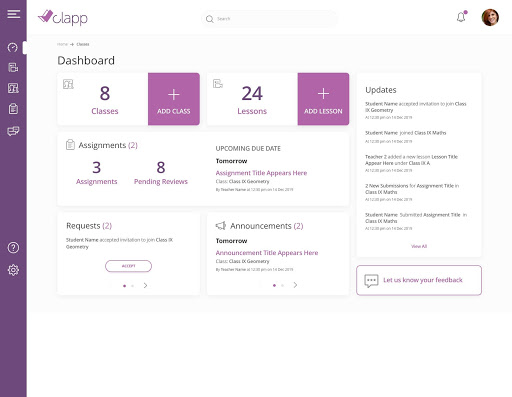Show the next announcement with the arrow

(295, 285)
